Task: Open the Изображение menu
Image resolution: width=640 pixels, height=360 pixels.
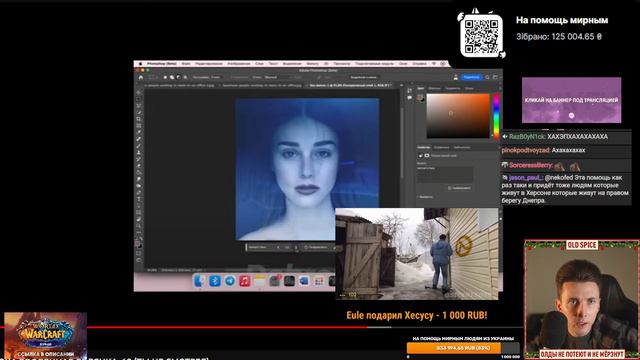Action: 239,64
